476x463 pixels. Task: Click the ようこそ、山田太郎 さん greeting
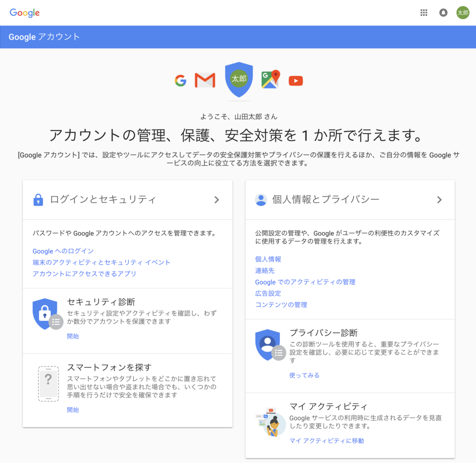point(238,117)
